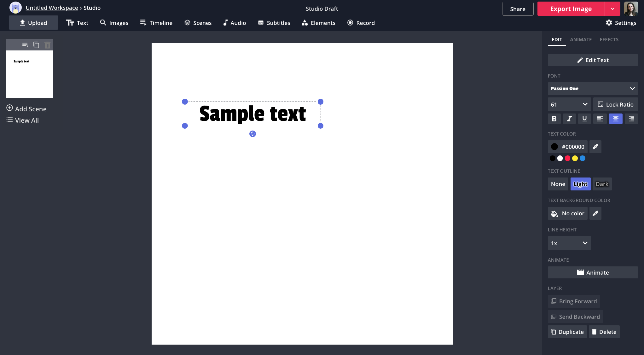
Task: Toggle the Lock Ratio option
Action: (x=616, y=104)
